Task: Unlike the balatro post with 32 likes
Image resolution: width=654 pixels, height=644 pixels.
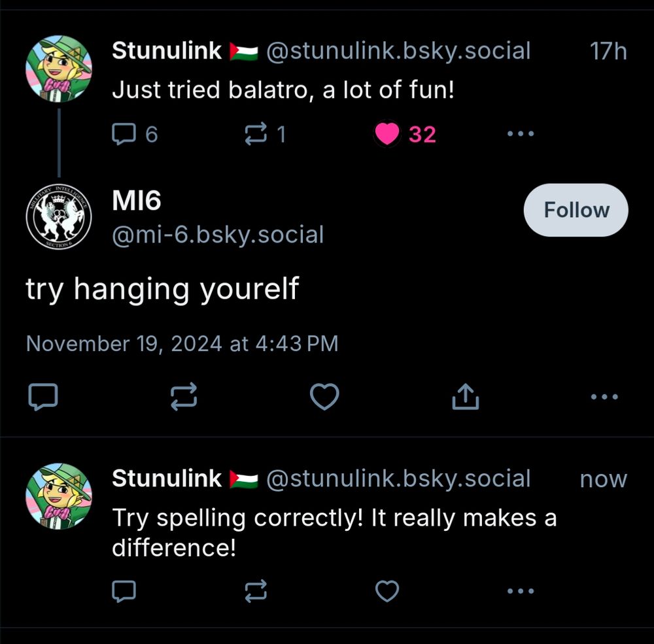Action: tap(387, 134)
